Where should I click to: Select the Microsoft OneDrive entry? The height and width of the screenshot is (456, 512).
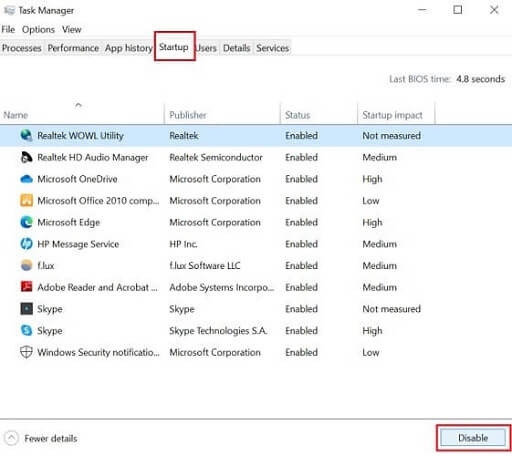[x=77, y=179]
